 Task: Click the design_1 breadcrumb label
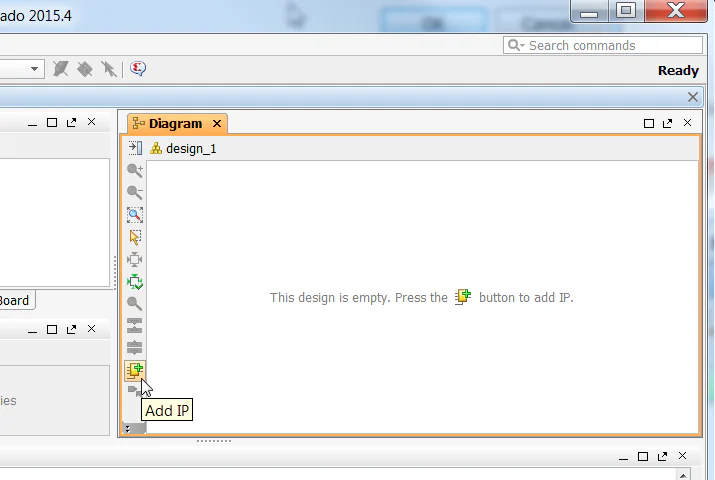click(x=191, y=149)
